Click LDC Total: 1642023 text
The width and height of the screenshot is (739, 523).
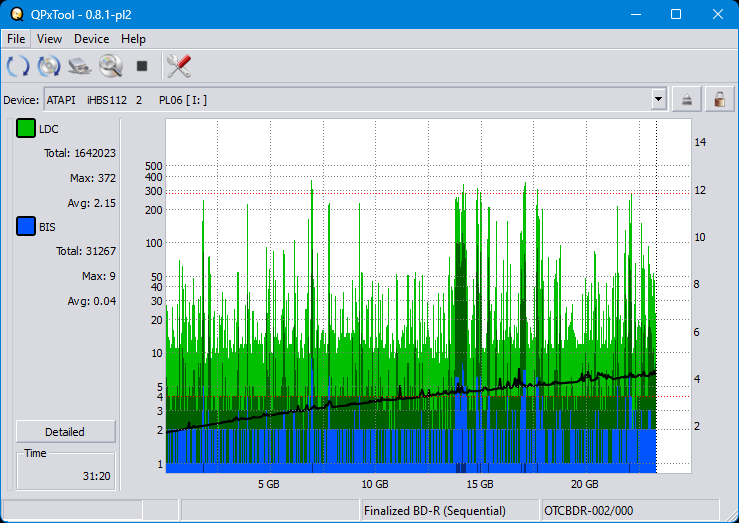[x=80, y=153]
